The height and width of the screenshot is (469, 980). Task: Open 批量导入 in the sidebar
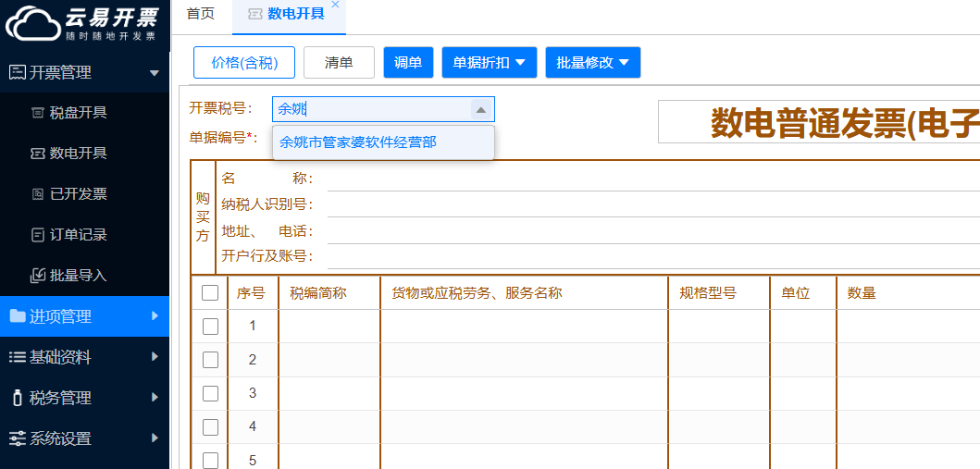(84, 275)
